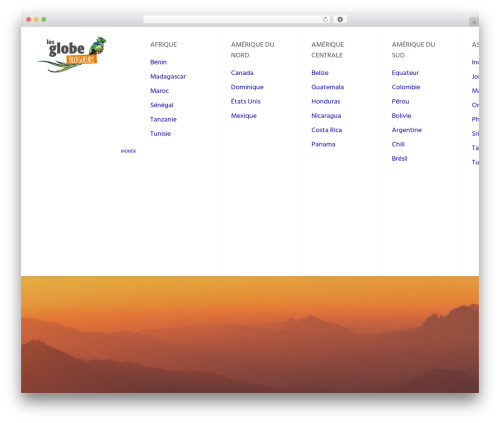Open the MONDE menu item
The height and width of the screenshot is (423, 500).
point(128,151)
